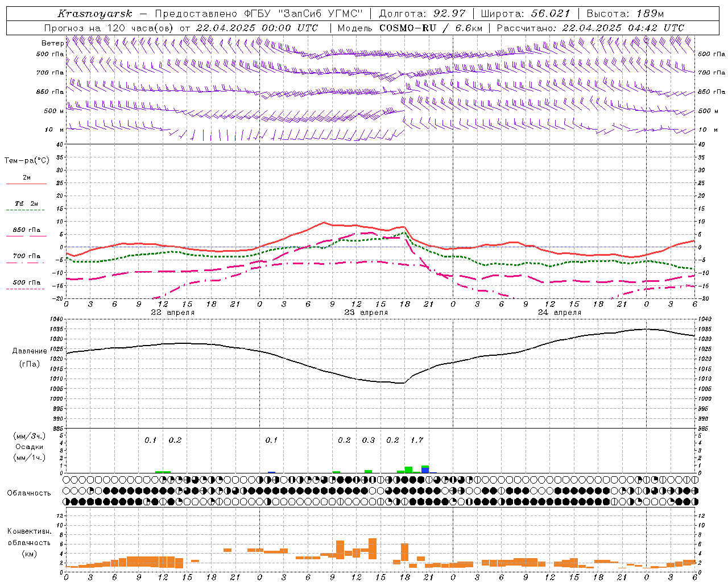The height and width of the screenshot is (582, 728).
Task: Click the 'Конвективн.' convective cloud panel label
Action: pyautogui.click(x=30, y=531)
